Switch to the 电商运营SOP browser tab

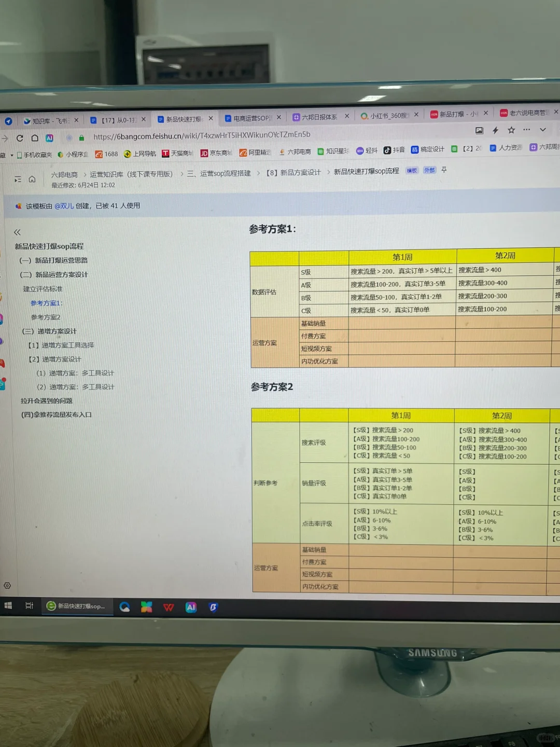(x=252, y=117)
